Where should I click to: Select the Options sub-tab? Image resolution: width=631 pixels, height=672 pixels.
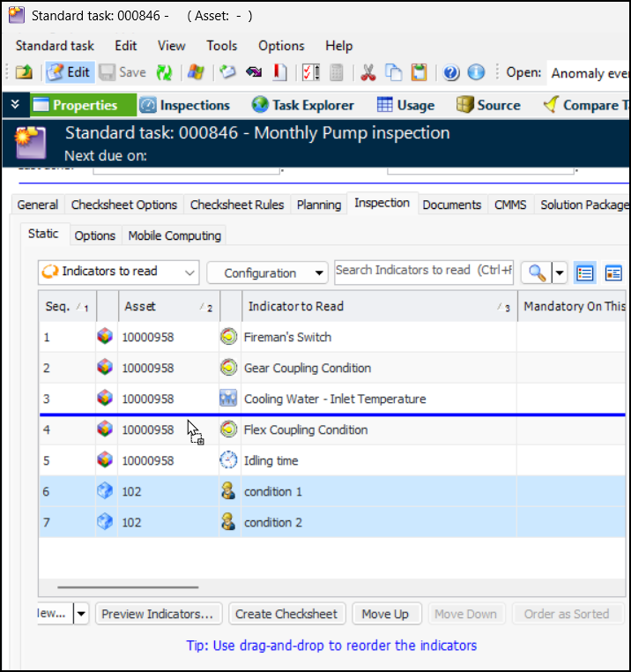pyautogui.click(x=94, y=235)
